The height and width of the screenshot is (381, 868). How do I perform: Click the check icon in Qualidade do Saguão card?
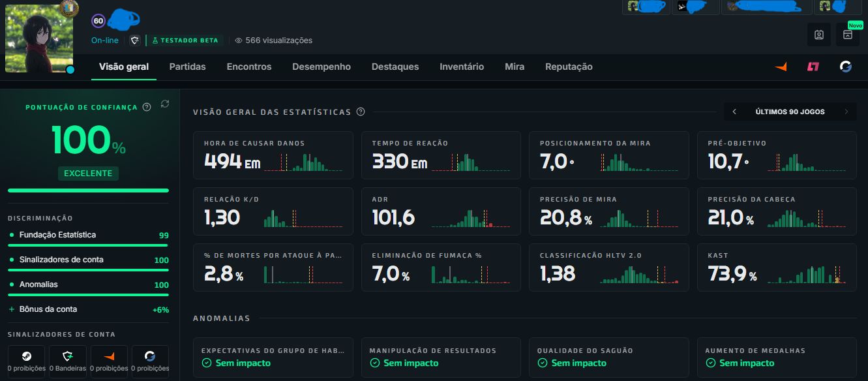[x=542, y=363]
